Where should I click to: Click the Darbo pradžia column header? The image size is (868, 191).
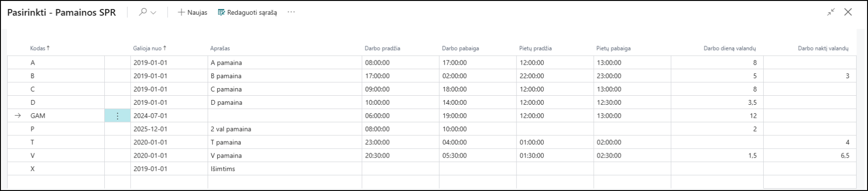382,48
